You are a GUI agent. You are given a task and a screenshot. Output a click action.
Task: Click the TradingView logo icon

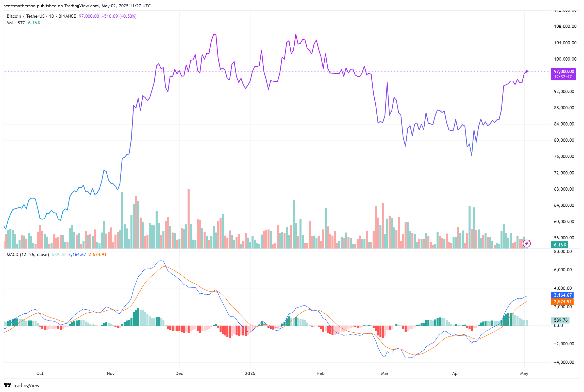click(x=8, y=385)
